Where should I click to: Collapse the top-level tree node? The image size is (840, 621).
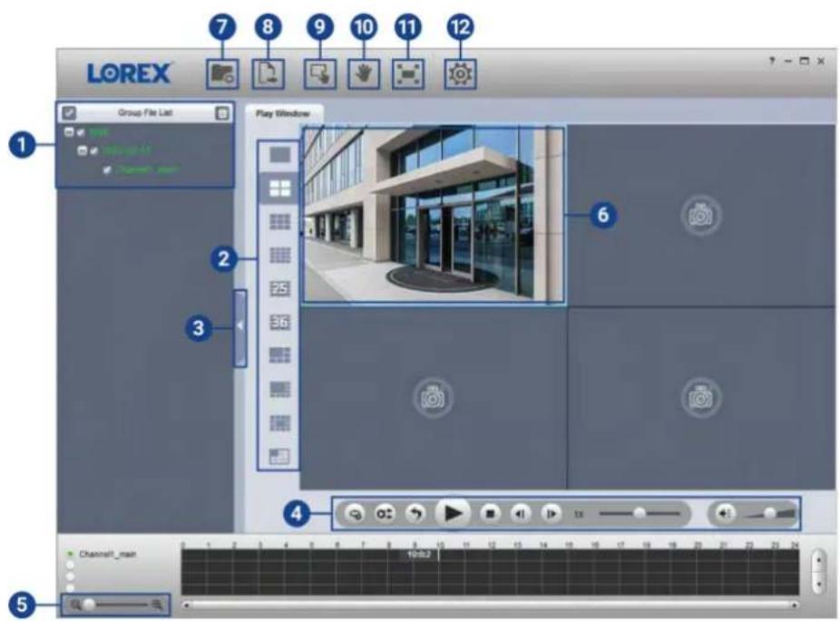(x=69, y=131)
